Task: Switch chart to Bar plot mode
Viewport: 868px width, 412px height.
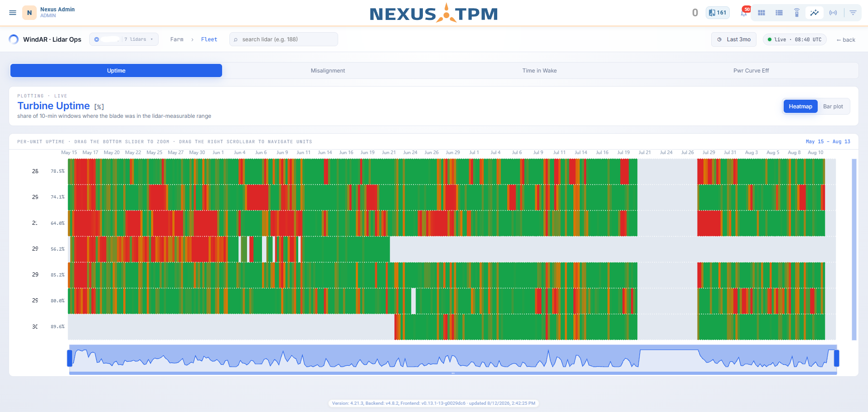Action: pos(833,107)
